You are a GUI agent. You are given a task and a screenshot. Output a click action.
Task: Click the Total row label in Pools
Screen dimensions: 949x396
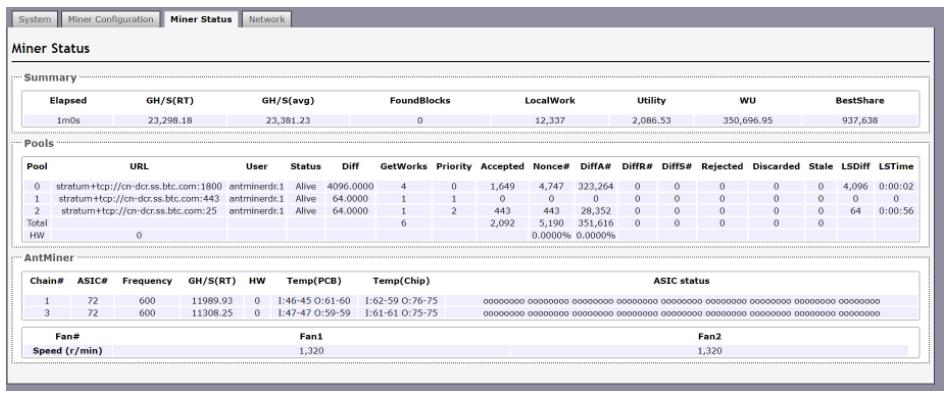pos(37,223)
